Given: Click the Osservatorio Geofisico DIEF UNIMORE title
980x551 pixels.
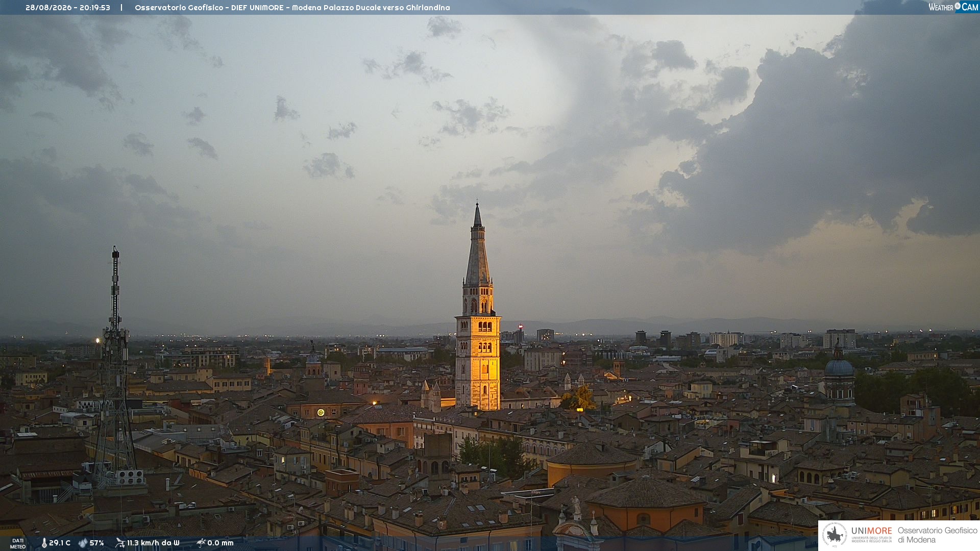Looking at the screenshot, I should click(x=292, y=8).
